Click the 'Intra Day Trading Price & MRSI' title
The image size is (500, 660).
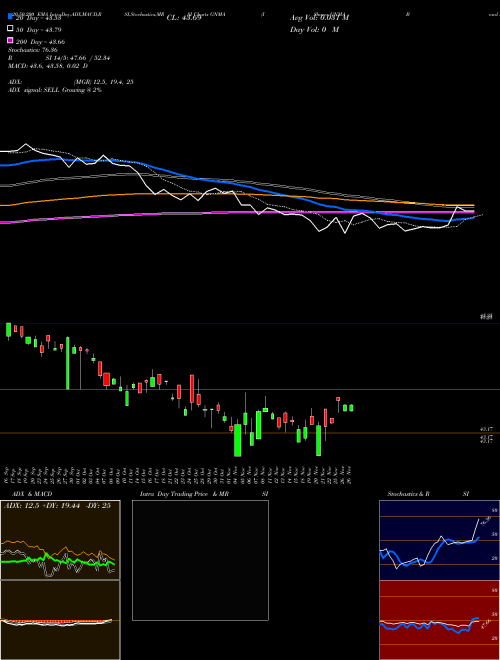(204, 494)
